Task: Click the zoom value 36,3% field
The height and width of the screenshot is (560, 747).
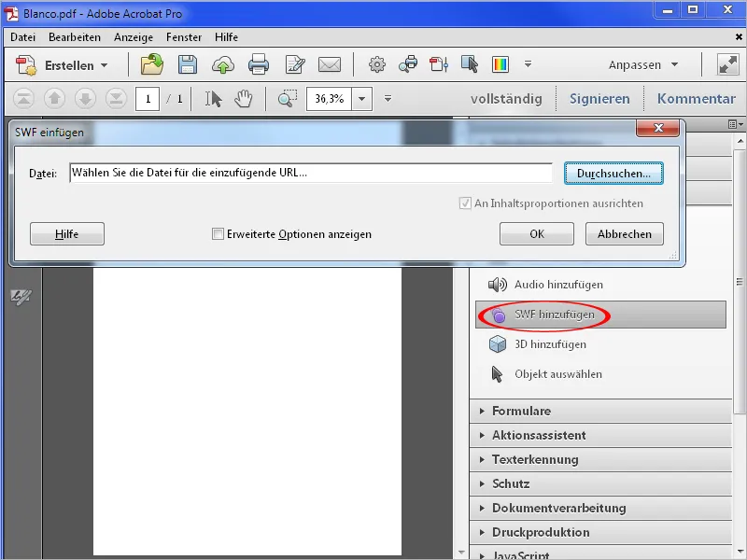Action: [330, 99]
